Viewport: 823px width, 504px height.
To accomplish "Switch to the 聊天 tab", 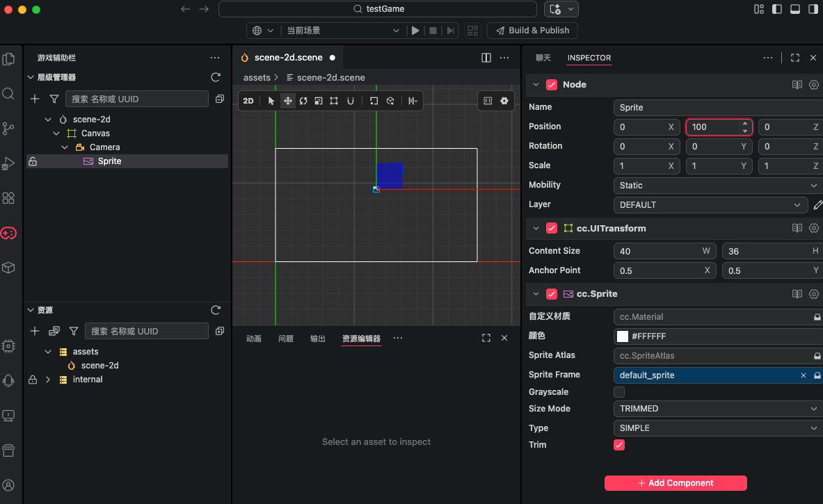I will (x=543, y=58).
